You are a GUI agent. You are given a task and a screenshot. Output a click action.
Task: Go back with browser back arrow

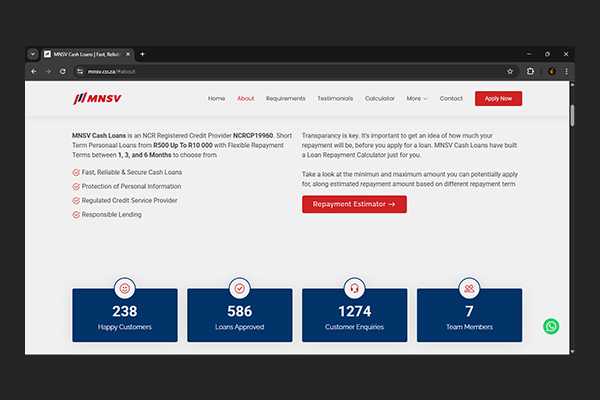click(34, 72)
